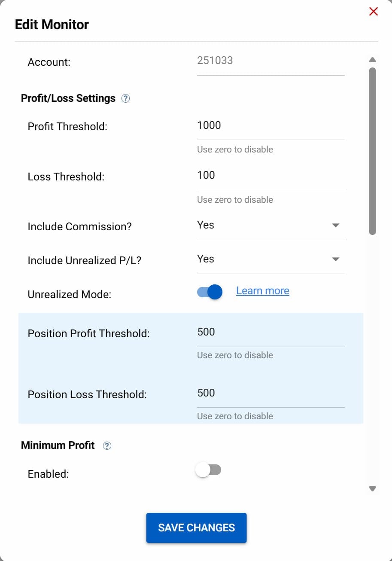Open the Include Unrealized P/L dropdown
The image size is (392, 561).
click(270, 259)
